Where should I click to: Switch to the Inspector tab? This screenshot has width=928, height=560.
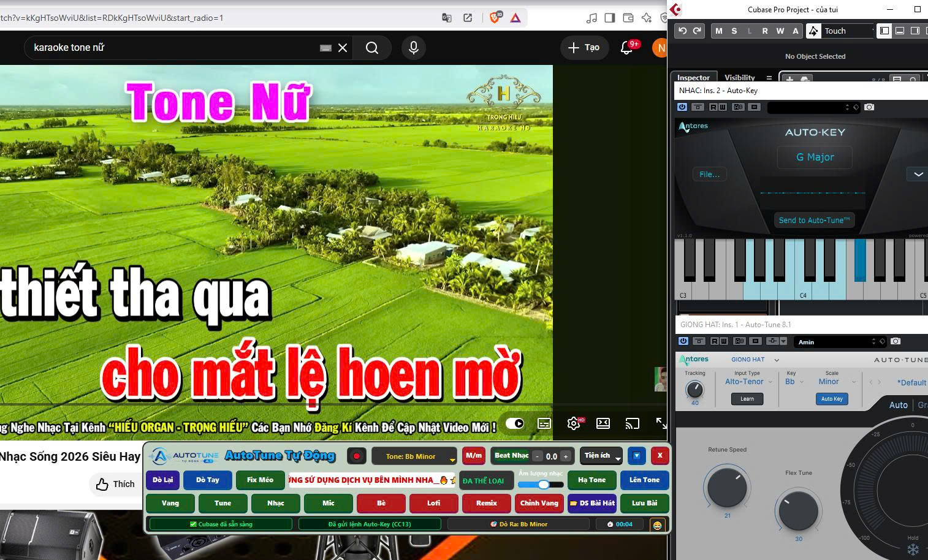click(693, 78)
